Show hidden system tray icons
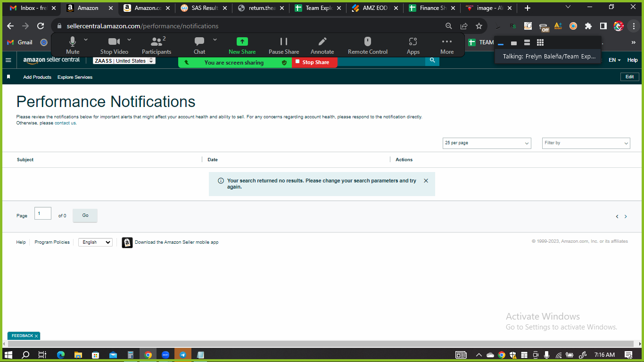Viewport: 644px width, 362px height. coord(479,355)
